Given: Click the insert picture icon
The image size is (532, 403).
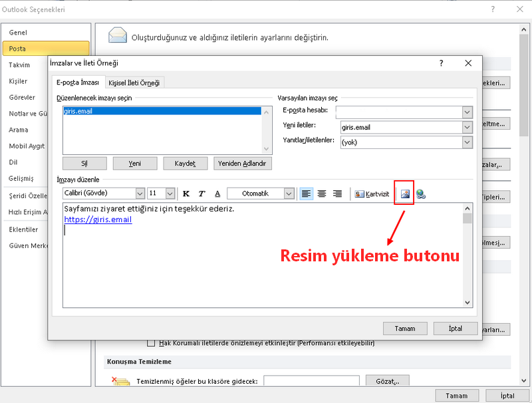Looking at the screenshot, I should 404,194.
